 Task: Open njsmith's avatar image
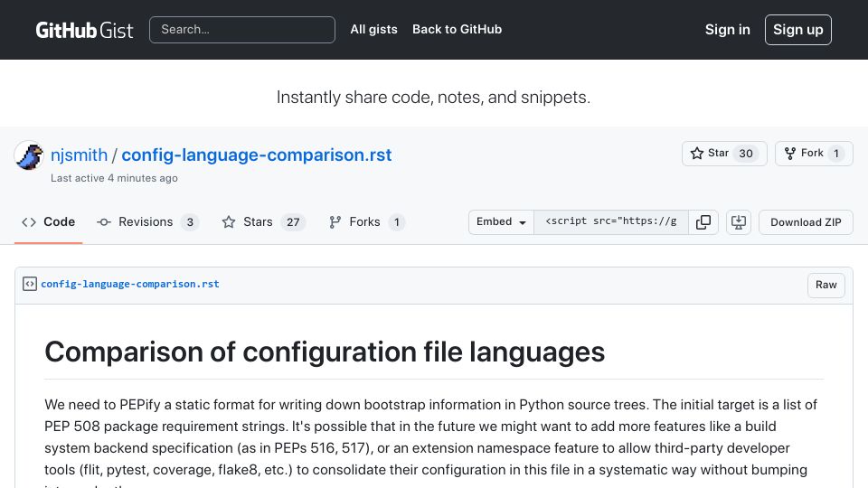pyautogui.click(x=29, y=155)
